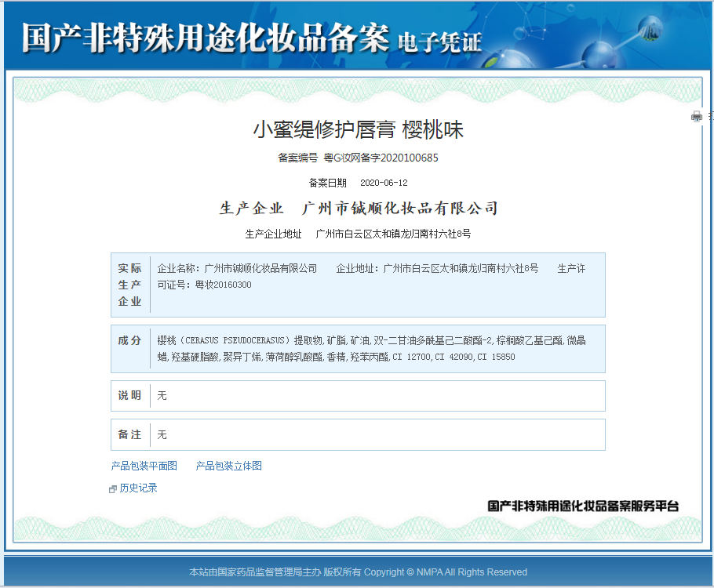Open the 产品包装立体图 link
This screenshot has height=588, width=714.
coord(228,466)
